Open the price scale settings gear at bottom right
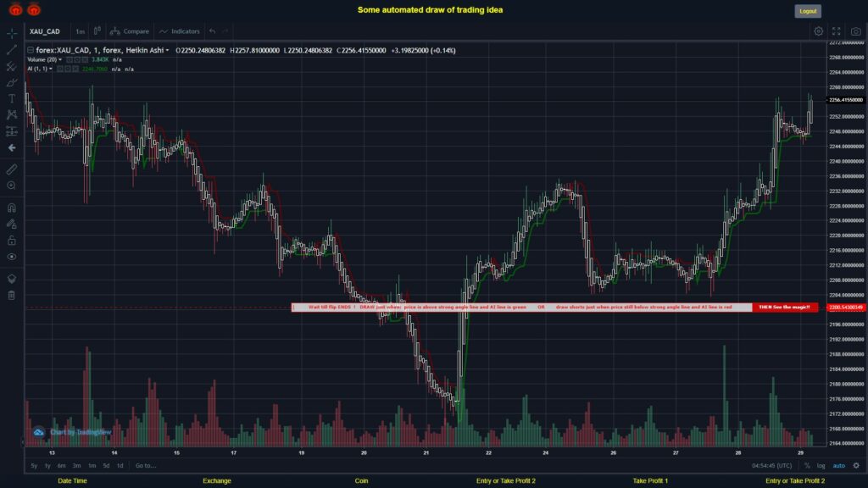868x488 pixels. pos(856,465)
